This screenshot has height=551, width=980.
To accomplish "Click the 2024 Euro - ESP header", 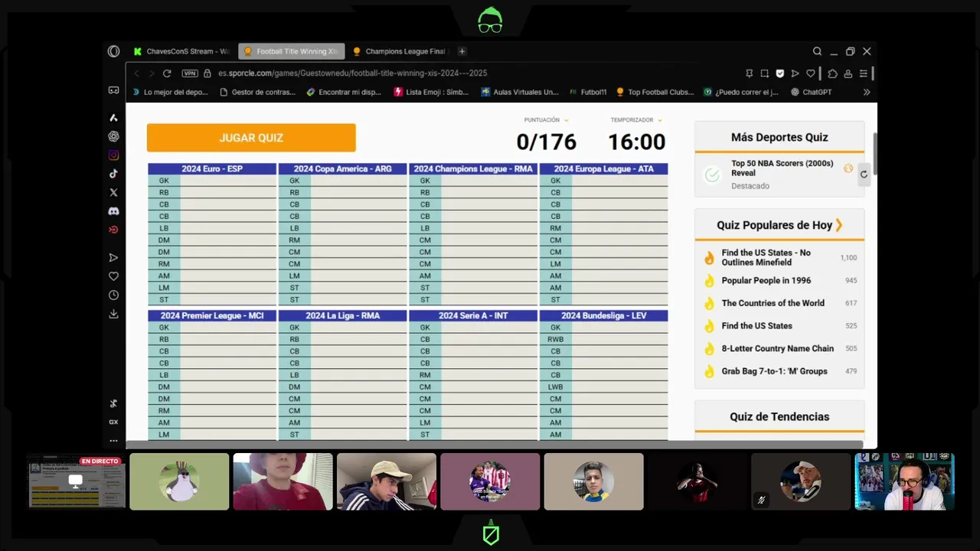I will [212, 168].
